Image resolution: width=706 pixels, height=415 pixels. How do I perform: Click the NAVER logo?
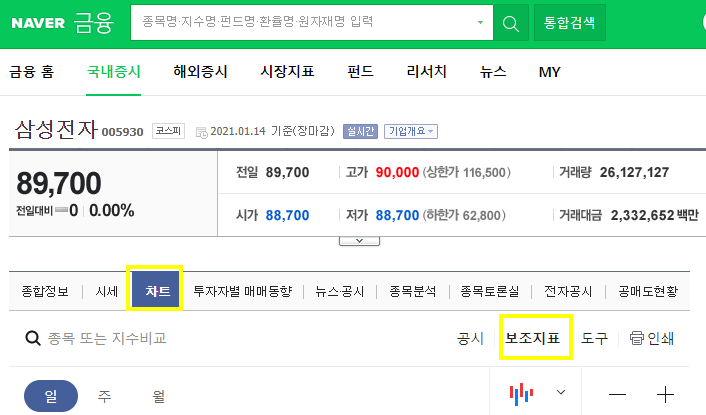pos(38,23)
